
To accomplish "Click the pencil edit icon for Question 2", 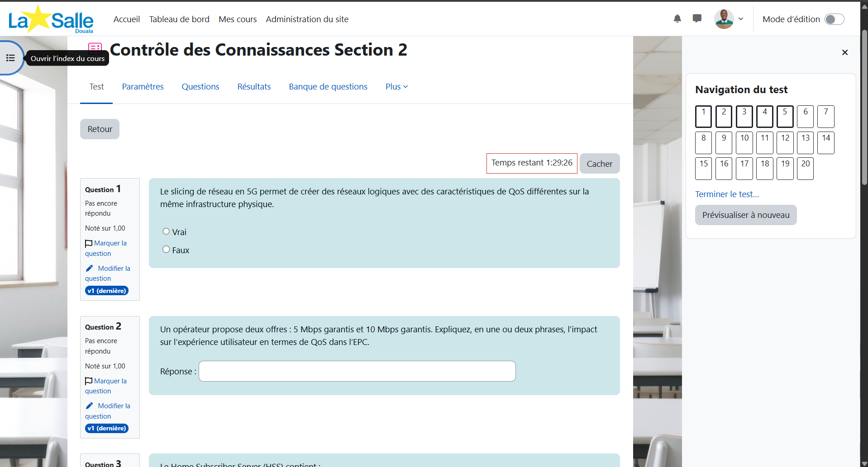I will 90,406.
